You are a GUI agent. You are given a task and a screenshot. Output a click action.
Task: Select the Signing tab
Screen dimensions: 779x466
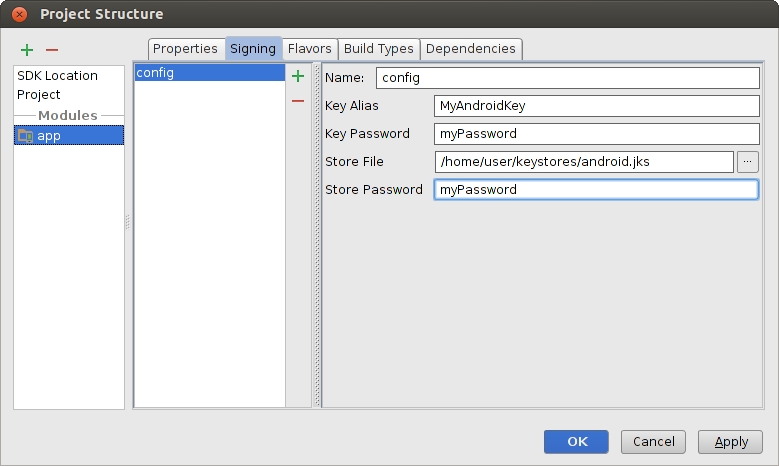(253, 48)
